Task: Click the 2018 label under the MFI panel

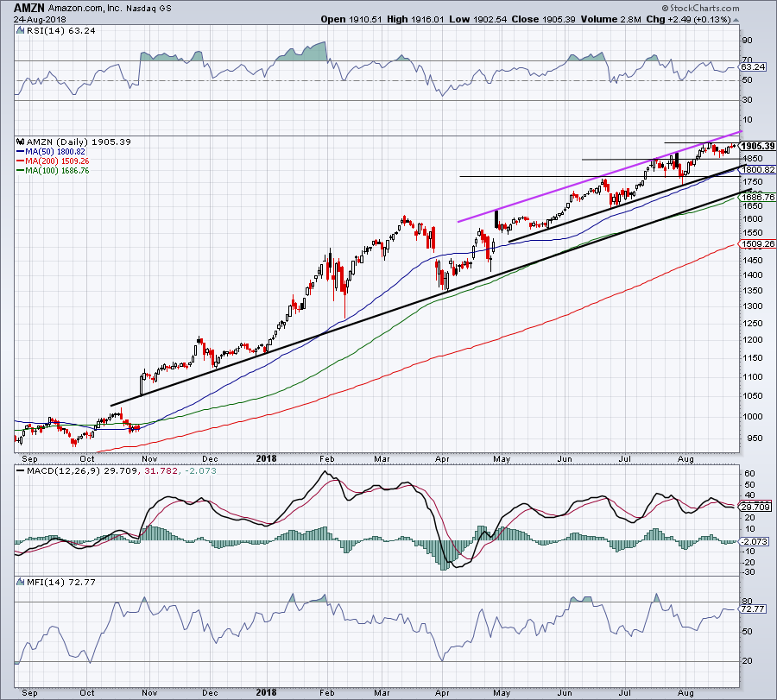Action: [266, 692]
